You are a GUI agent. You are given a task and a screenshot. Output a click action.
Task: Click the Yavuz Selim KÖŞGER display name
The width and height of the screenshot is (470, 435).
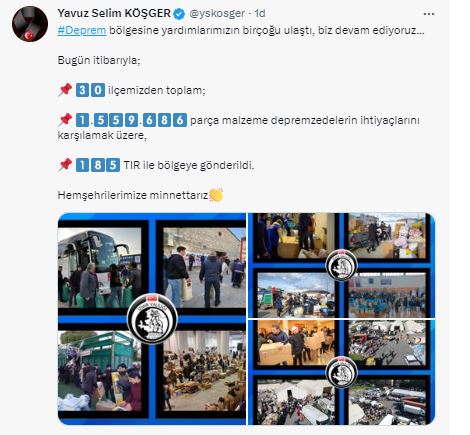[x=114, y=13]
